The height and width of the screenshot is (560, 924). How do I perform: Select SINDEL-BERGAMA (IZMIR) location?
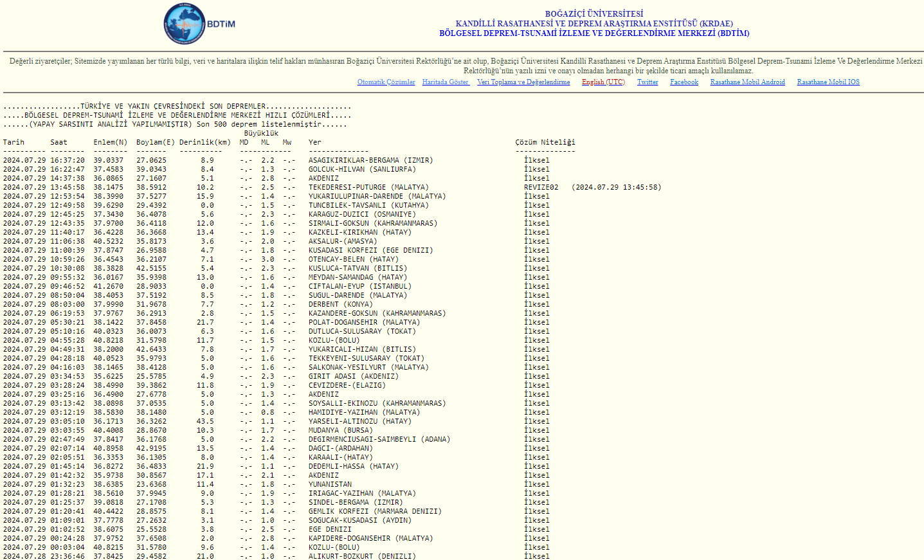tap(356, 503)
